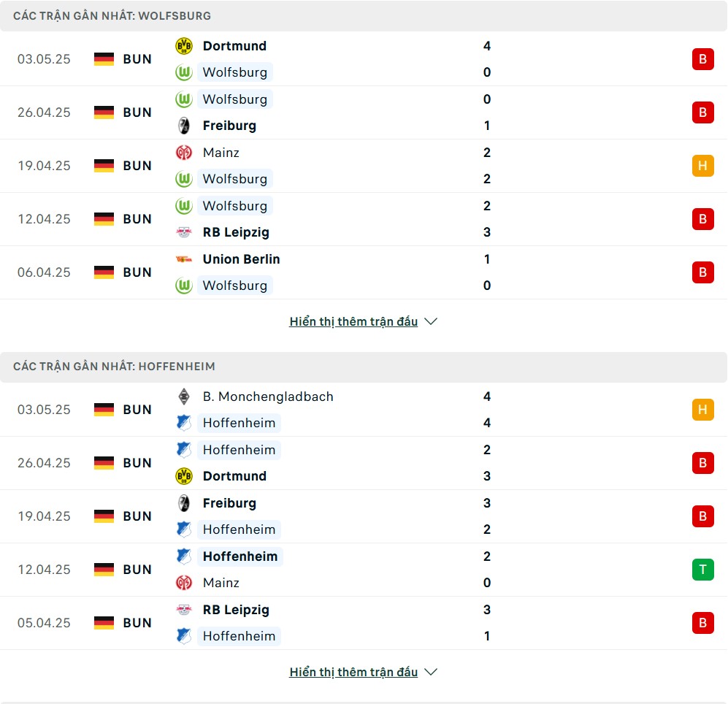Image resolution: width=728 pixels, height=704 pixels.
Task: Click orange H badge for Mainz vs Wolfsburg
Action: point(703,166)
